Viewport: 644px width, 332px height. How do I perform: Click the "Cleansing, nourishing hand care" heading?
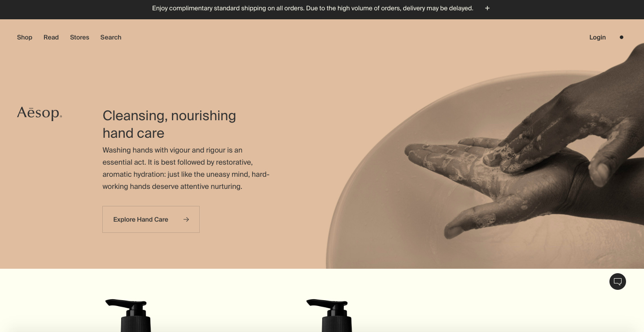tap(169, 124)
